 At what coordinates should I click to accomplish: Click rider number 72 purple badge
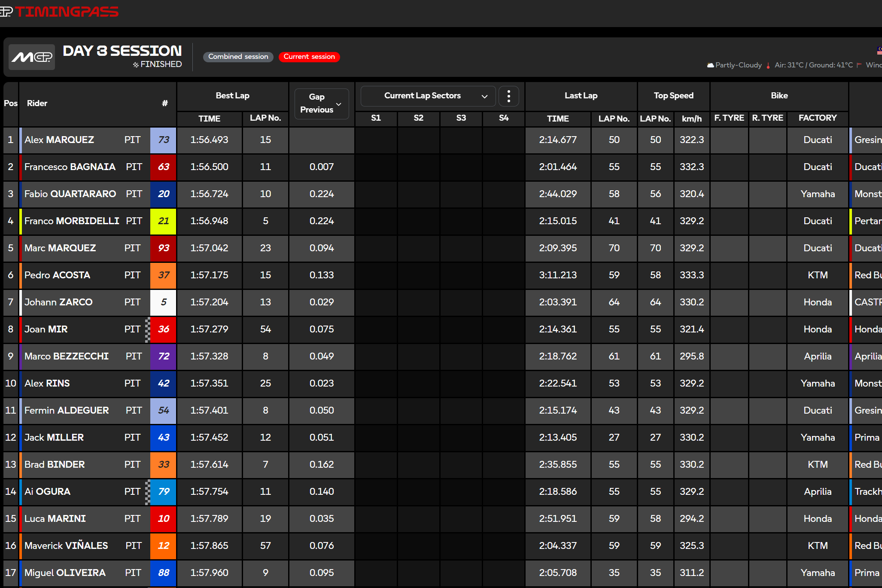tap(163, 356)
